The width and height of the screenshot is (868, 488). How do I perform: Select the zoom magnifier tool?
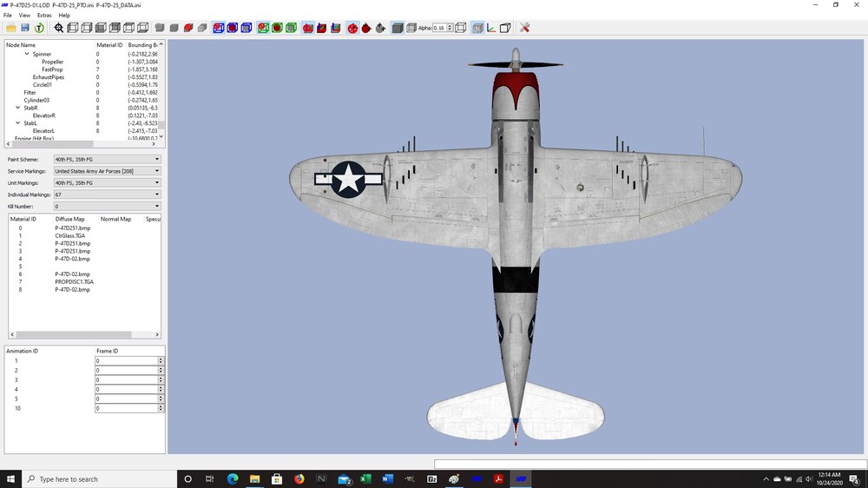[x=59, y=28]
